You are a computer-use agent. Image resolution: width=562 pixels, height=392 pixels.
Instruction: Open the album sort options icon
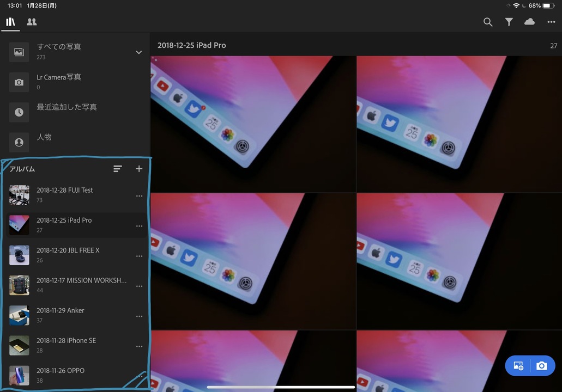[x=118, y=169]
